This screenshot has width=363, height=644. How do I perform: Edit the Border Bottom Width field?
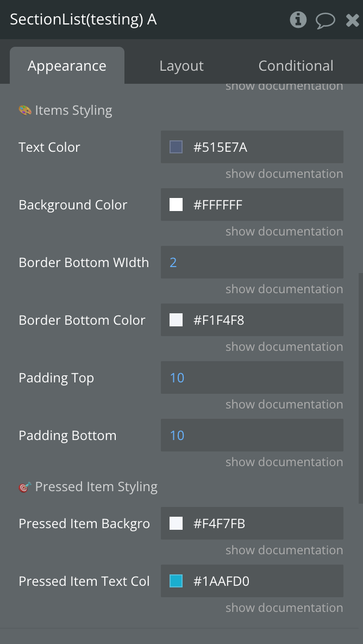pyautogui.click(x=252, y=262)
